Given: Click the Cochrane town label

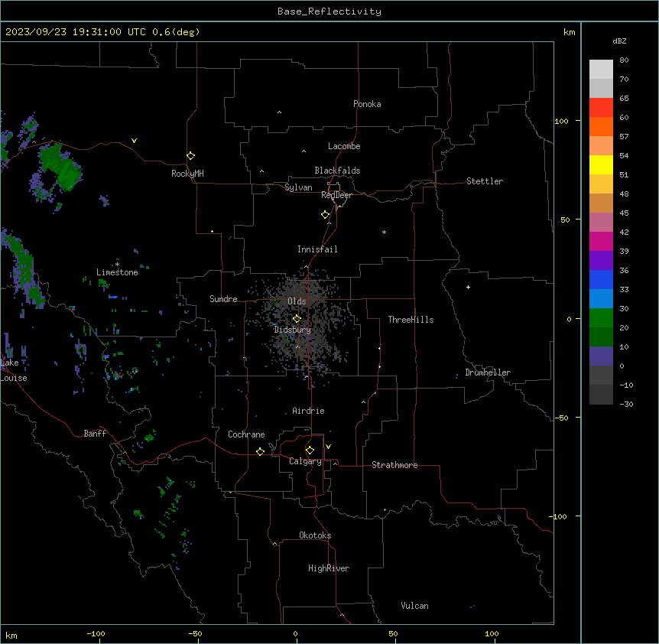Looking at the screenshot, I should [246, 434].
